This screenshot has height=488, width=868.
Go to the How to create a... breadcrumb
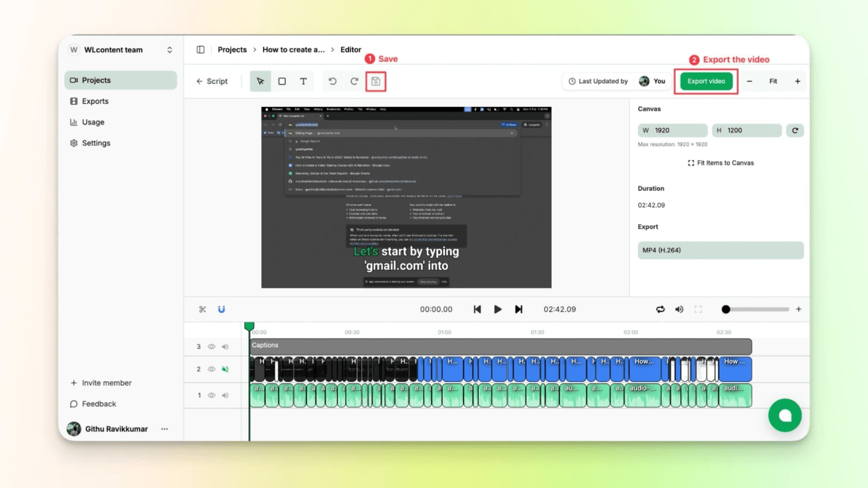pyautogui.click(x=293, y=50)
